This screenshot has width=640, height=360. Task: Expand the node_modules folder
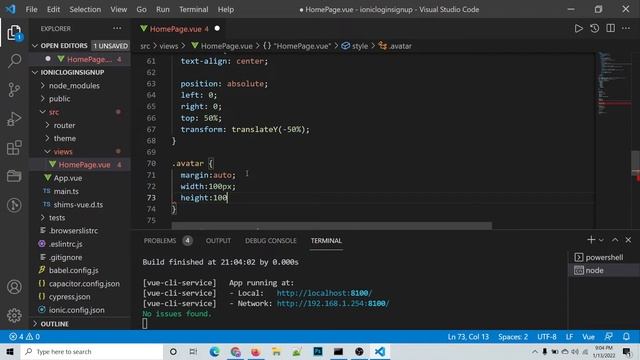[x=80, y=85]
